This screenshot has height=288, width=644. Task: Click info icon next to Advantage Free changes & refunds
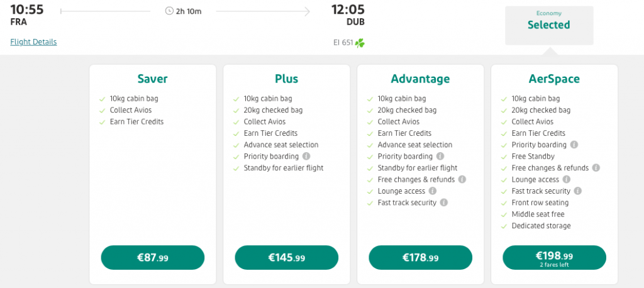462,180
